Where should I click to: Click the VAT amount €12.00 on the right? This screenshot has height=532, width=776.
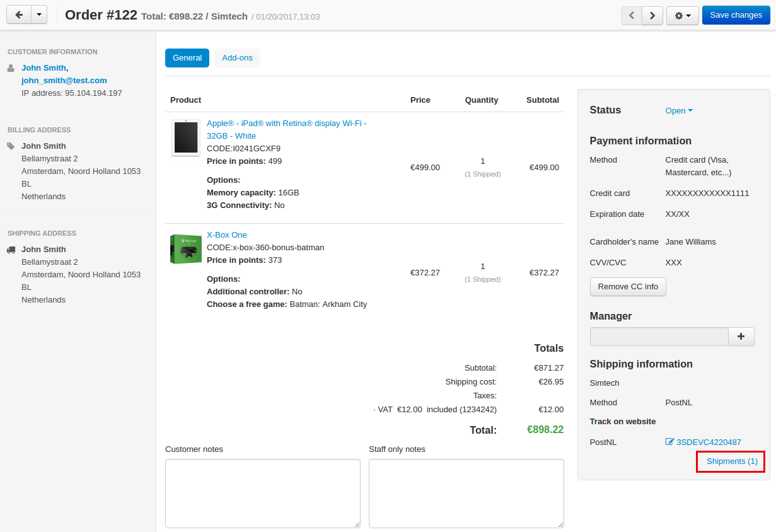click(551, 409)
